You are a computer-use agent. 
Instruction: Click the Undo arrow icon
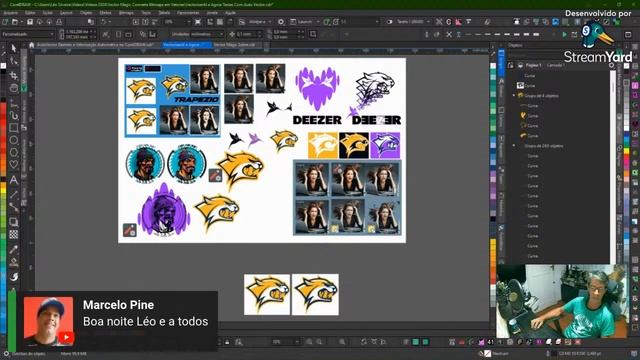104,22
